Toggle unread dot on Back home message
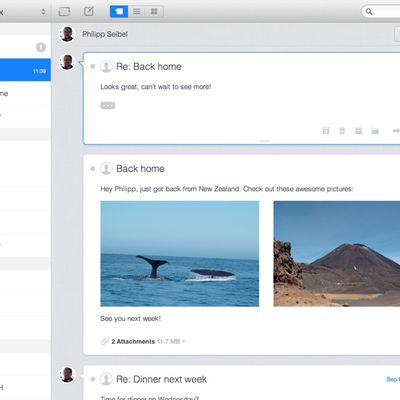 pos(93,168)
